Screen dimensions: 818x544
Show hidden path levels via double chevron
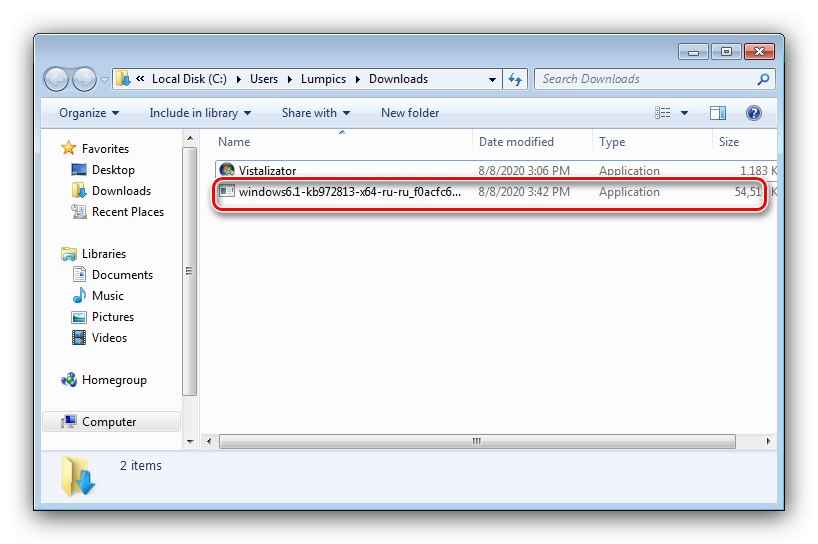tap(140, 79)
